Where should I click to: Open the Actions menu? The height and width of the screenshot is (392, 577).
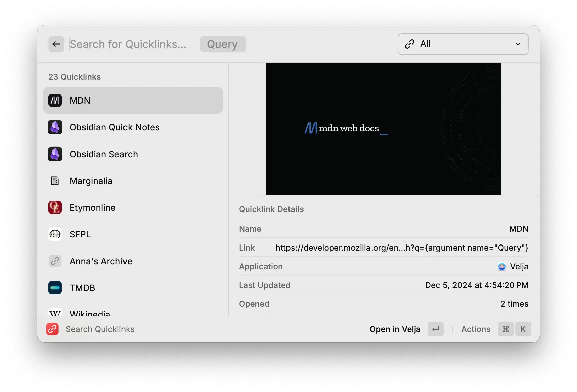(476, 329)
